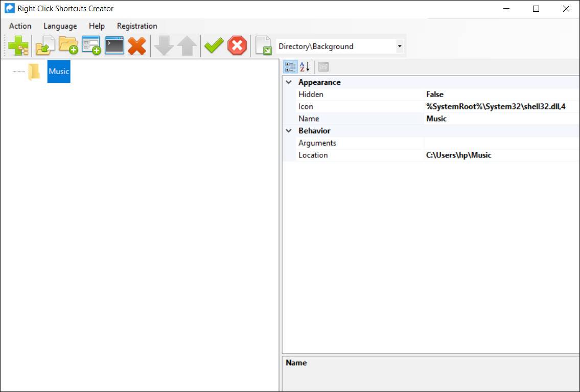The height and width of the screenshot is (392, 580).
Task: Cancel changes with the red circle X
Action: [x=237, y=46]
